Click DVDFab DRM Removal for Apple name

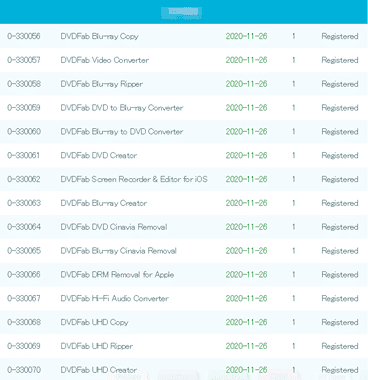pos(117,275)
